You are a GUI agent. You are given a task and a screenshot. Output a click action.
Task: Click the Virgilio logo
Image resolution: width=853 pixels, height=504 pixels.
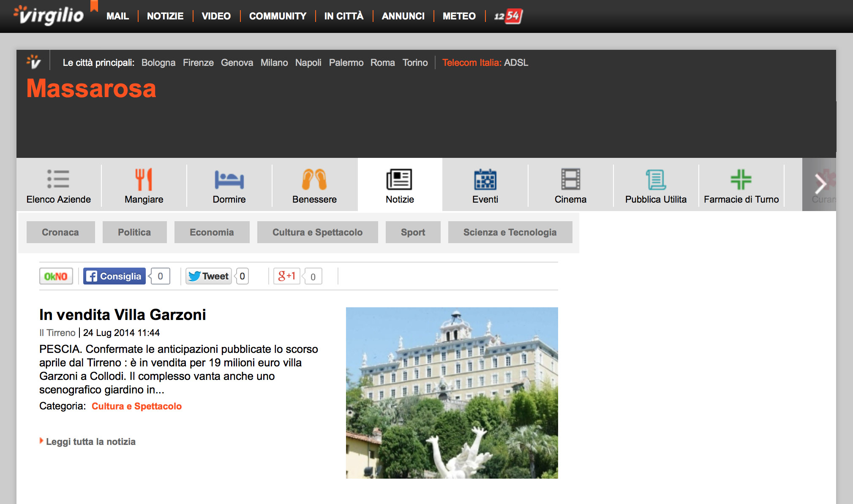(49, 16)
